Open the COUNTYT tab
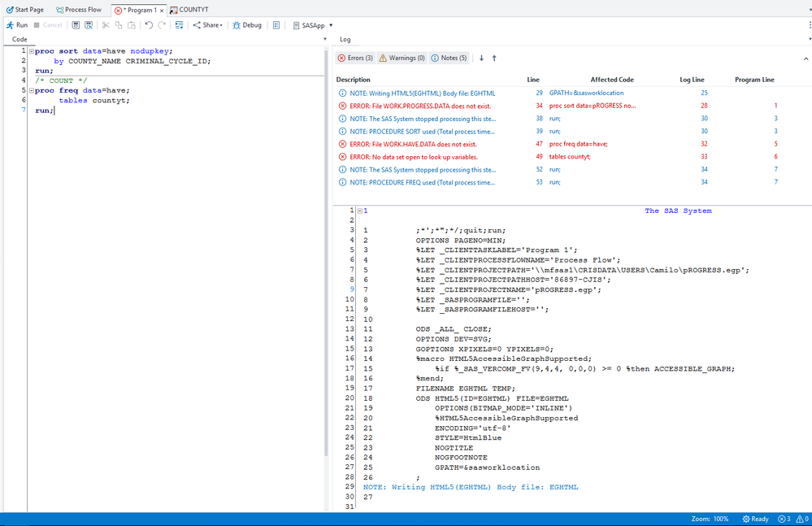The width and height of the screenshot is (812, 526). pos(189,10)
